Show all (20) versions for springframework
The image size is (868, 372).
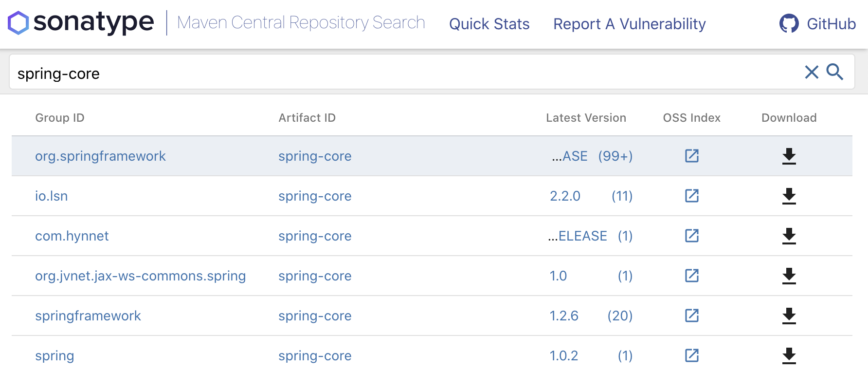(620, 316)
